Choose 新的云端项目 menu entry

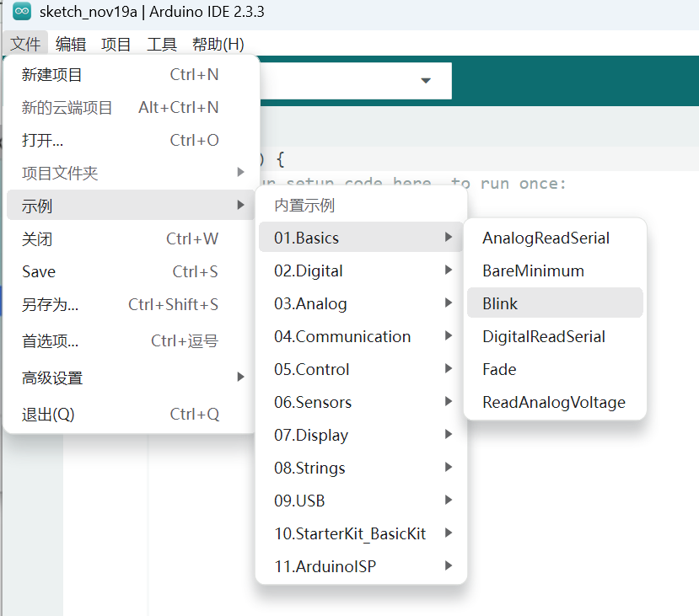point(131,108)
